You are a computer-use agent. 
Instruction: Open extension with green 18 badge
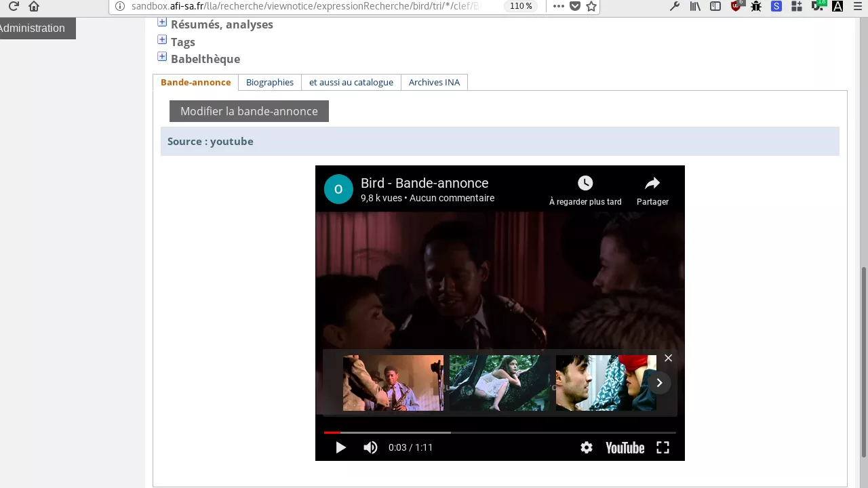[x=818, y=6]
